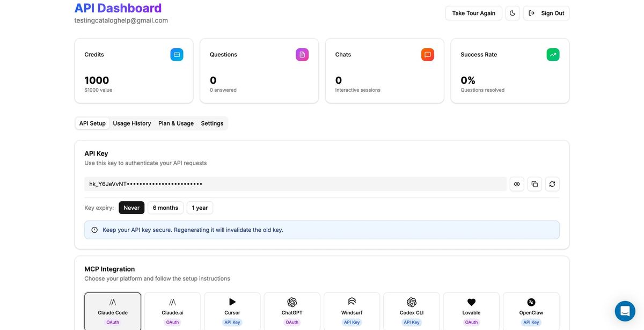
Task: Choose the ChatGPT platform tile
Action: [292, 311]
